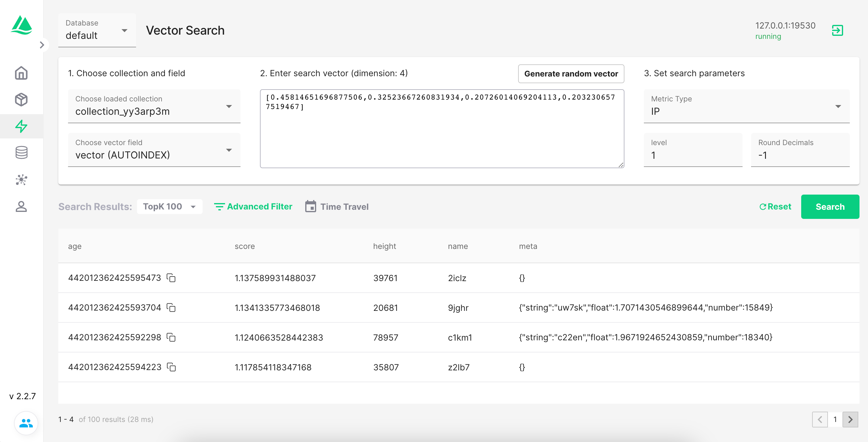Open the Home overview sidebar icon
This screenshot has height=442, width=868.
21,73
